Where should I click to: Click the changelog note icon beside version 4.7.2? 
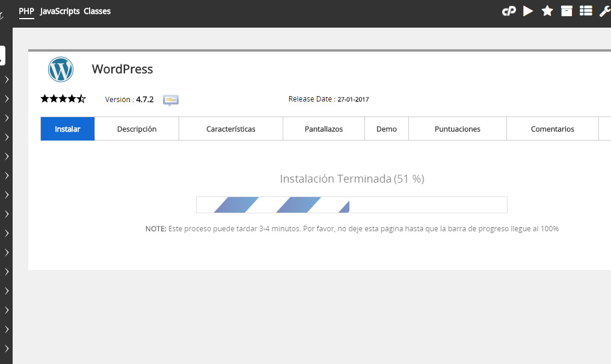tap(171, 100)
